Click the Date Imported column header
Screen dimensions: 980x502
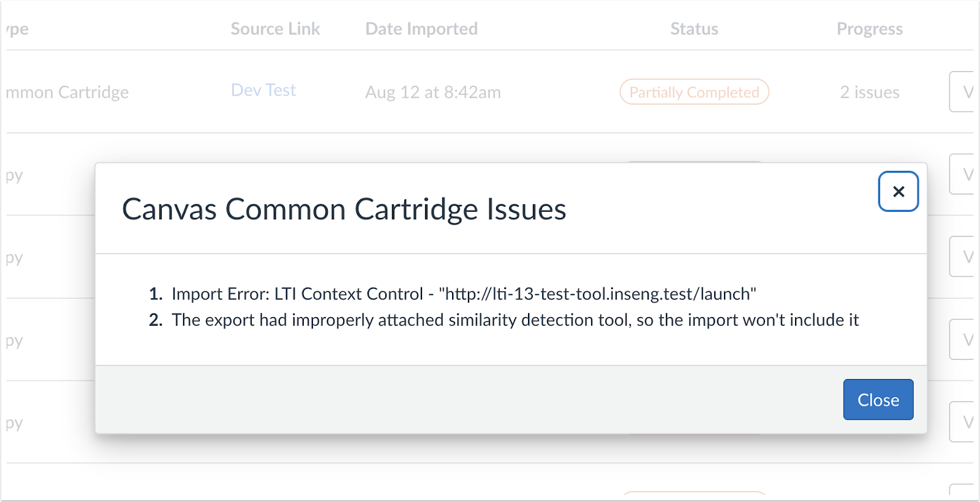click(x=421, y=28)
